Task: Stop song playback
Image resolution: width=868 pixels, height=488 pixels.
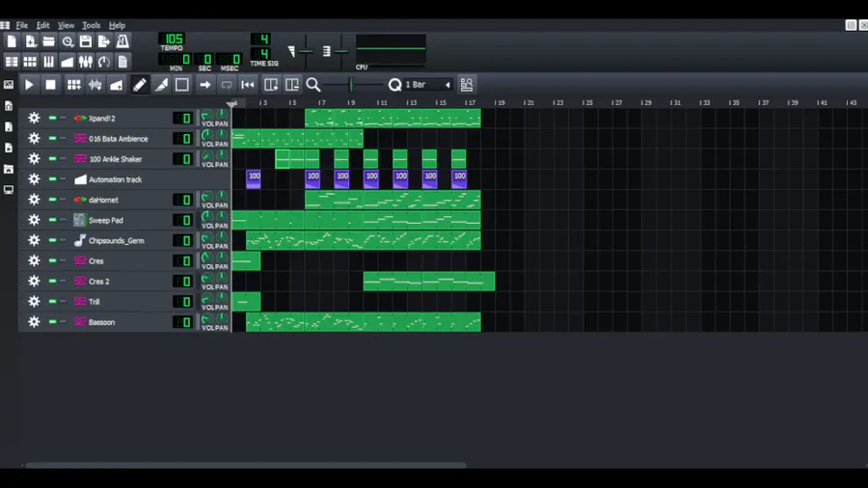Action: pyautogui.click(x=50, y=85)
